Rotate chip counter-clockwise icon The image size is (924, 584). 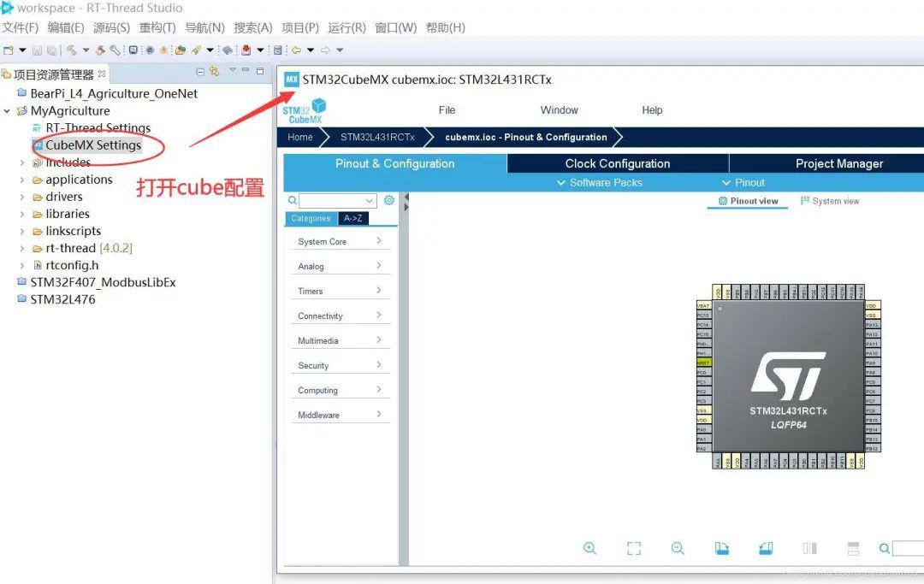tap(766, 548)
